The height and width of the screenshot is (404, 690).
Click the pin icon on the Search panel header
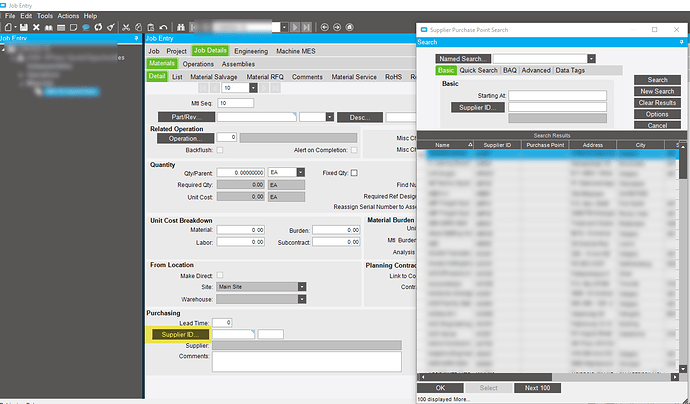pyautogui.click(x=681, y=42)
